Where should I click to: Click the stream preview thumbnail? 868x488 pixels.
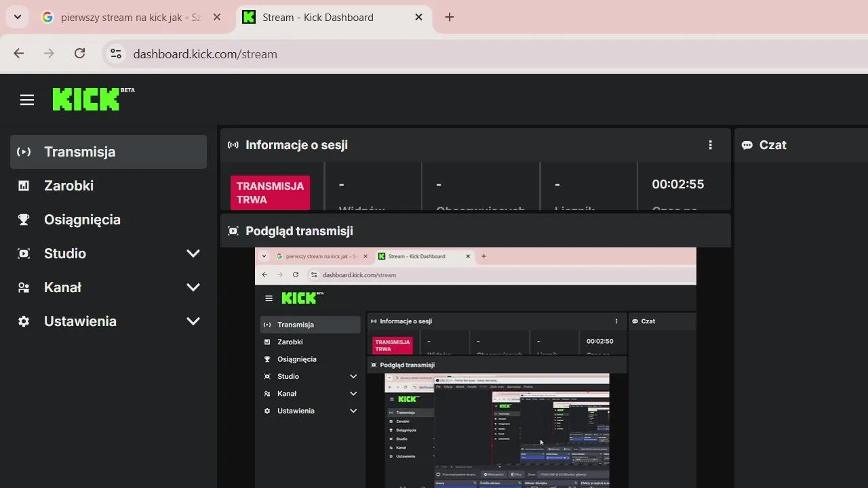(475, 367)
